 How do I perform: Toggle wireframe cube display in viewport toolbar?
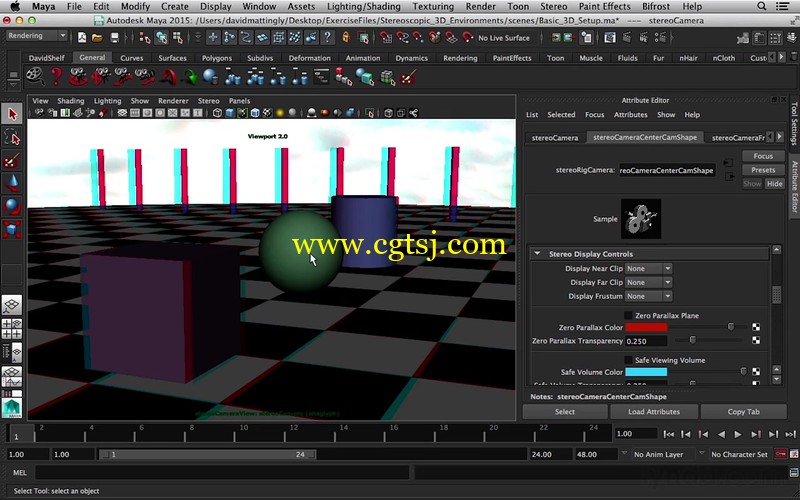coord(217,113)
